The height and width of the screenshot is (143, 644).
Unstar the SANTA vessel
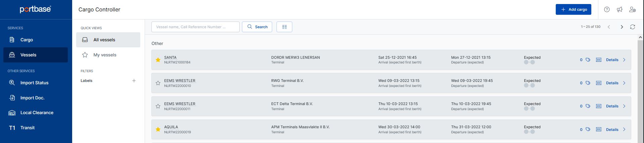pyautogui.click(x=158, y=60)
